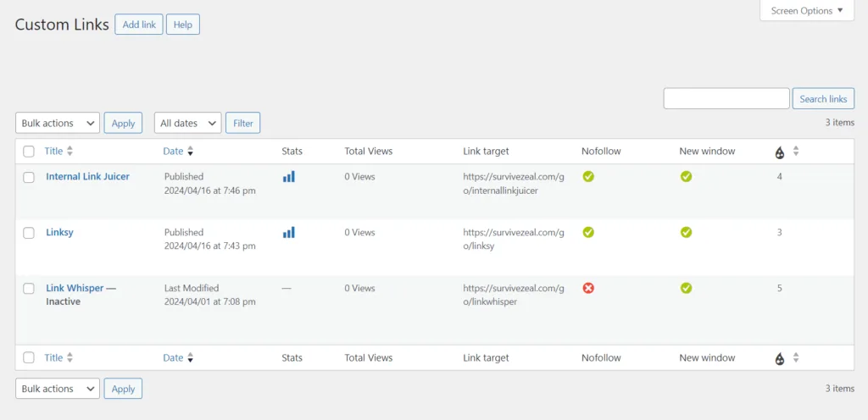The height and width of the screenshot is (420, 868).
Task: Click sort arrows beside bottom Date header
Action: click(x=191, y=357)
